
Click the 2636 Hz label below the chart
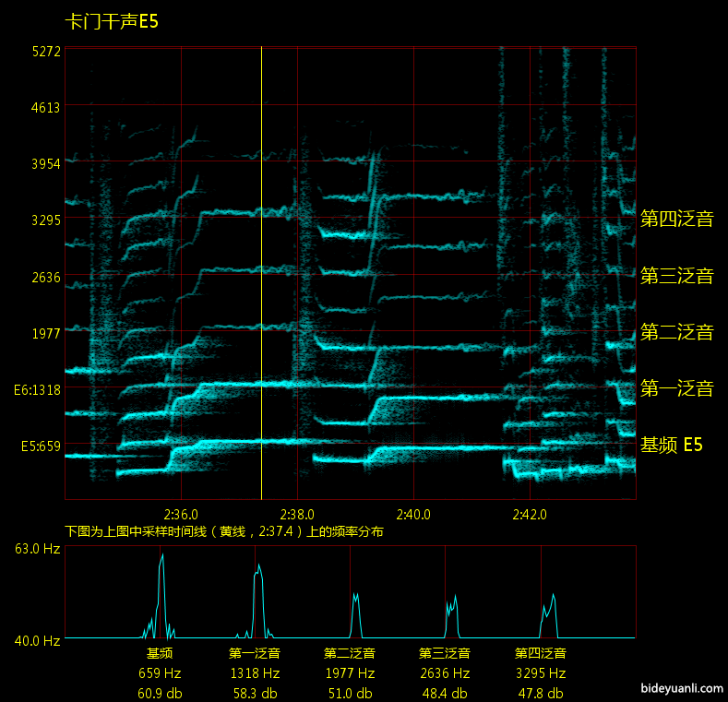pyautogui.click(x=445, y=673)
